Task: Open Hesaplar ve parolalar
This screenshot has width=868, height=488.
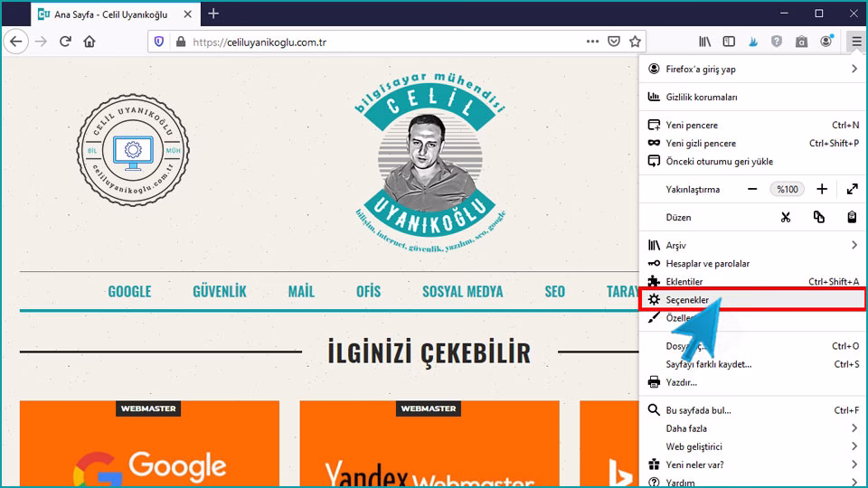Action: pyautogui.click(x=753, y=263)
